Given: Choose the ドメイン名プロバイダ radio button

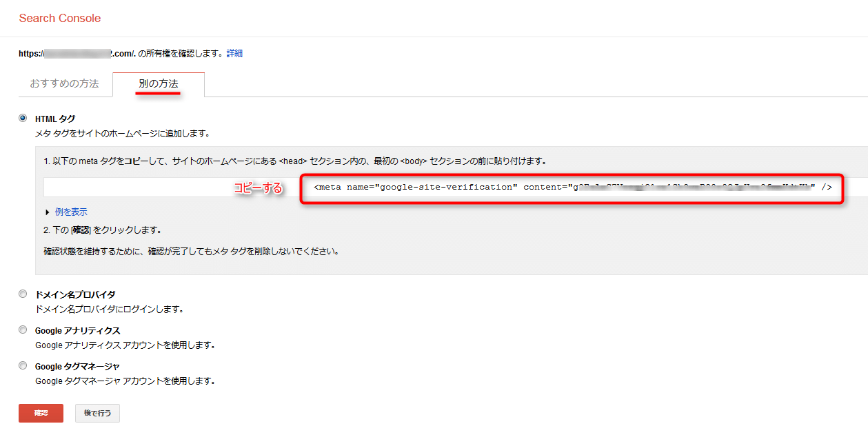Looking at the screenshot, I should pos(23,294).
